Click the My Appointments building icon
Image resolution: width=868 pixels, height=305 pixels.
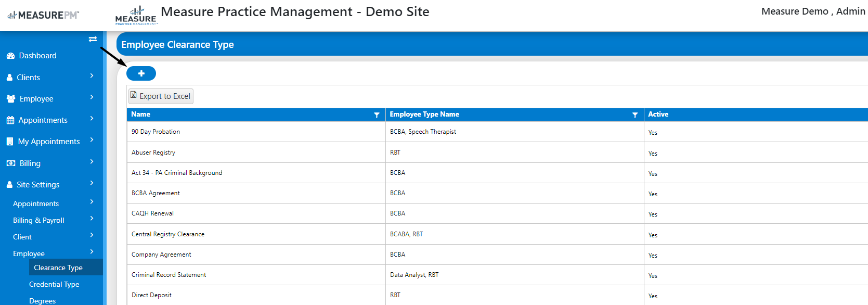pos(10,142)
